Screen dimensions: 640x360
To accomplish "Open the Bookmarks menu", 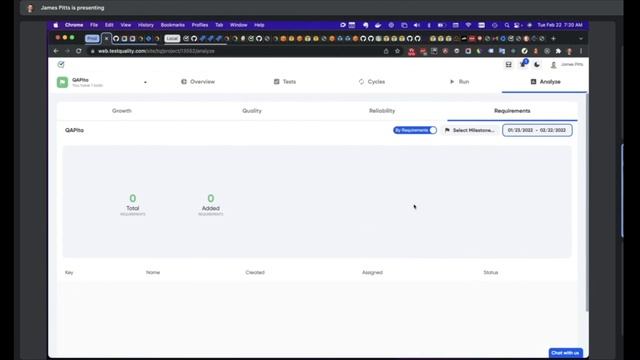I will point(173,25).
